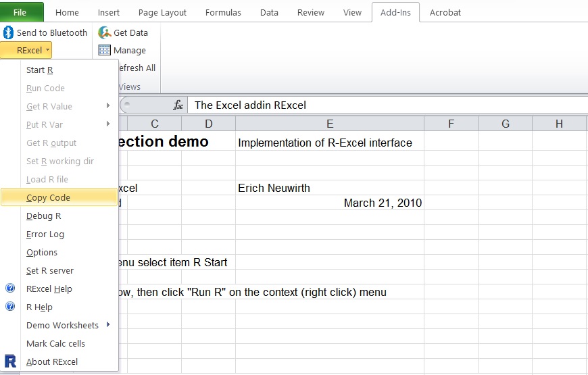The height and width of the screenshot is (375, 588).
Task: Open the RExcel dropdown menu button
Action: (x=26, y=50)
